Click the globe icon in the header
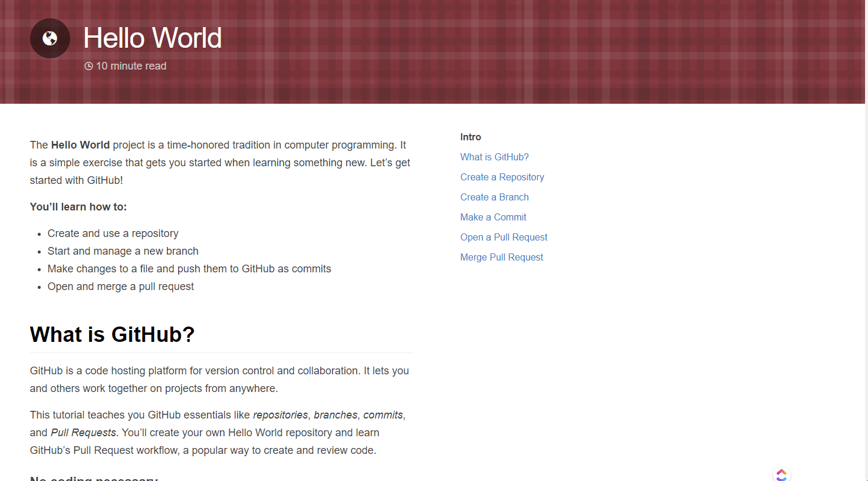The height and width of the screenshot is (481, 868). coord(50,38)
